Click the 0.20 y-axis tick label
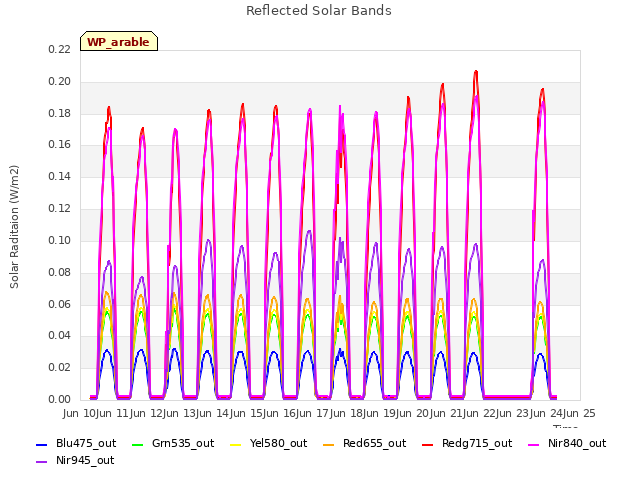Viewport: 640px width, 480px height. tap(60, 81)
